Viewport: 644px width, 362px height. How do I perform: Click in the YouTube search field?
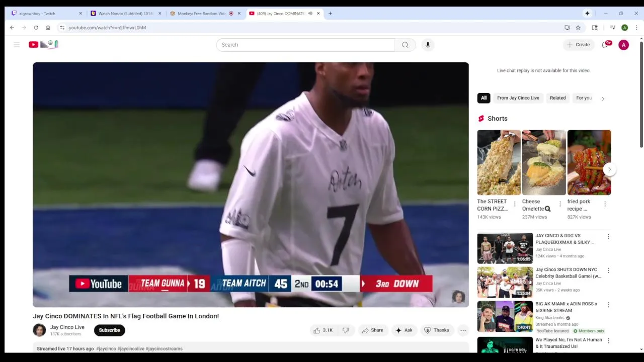306,45
